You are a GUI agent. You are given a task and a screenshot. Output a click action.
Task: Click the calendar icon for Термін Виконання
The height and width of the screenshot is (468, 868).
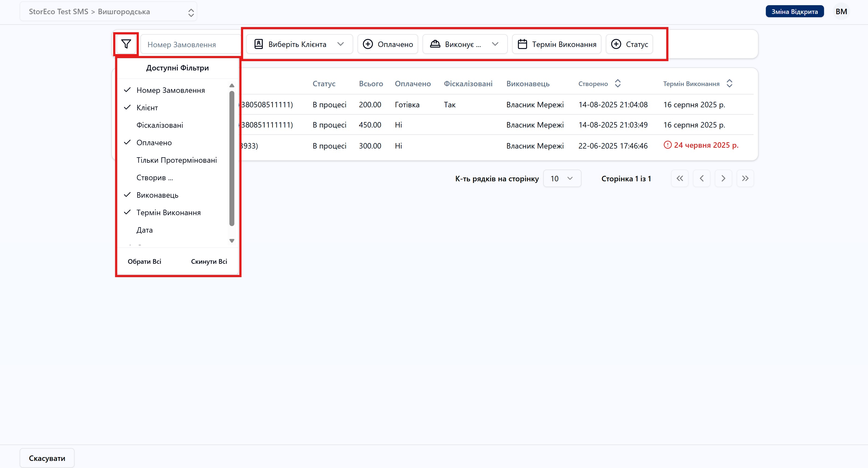tap(522, 44)
